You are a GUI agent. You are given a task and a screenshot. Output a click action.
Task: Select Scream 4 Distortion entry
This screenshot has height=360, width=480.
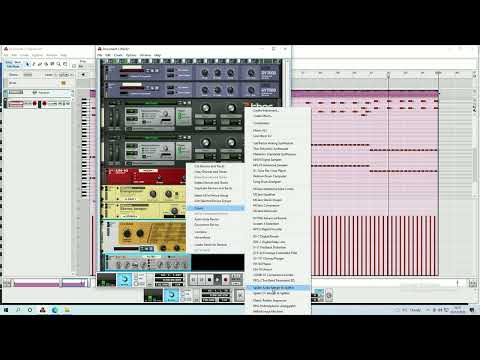(278, 224)
